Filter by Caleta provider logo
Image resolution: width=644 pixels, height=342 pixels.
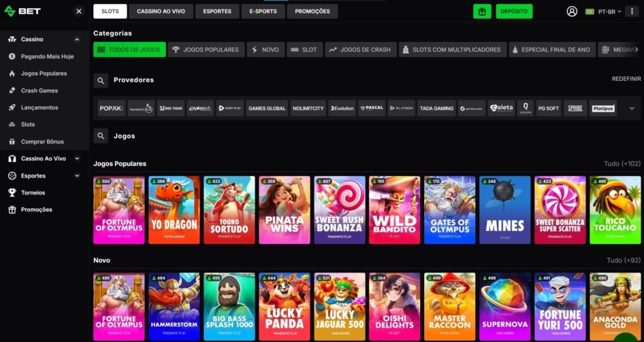click(x=502, y=108)
